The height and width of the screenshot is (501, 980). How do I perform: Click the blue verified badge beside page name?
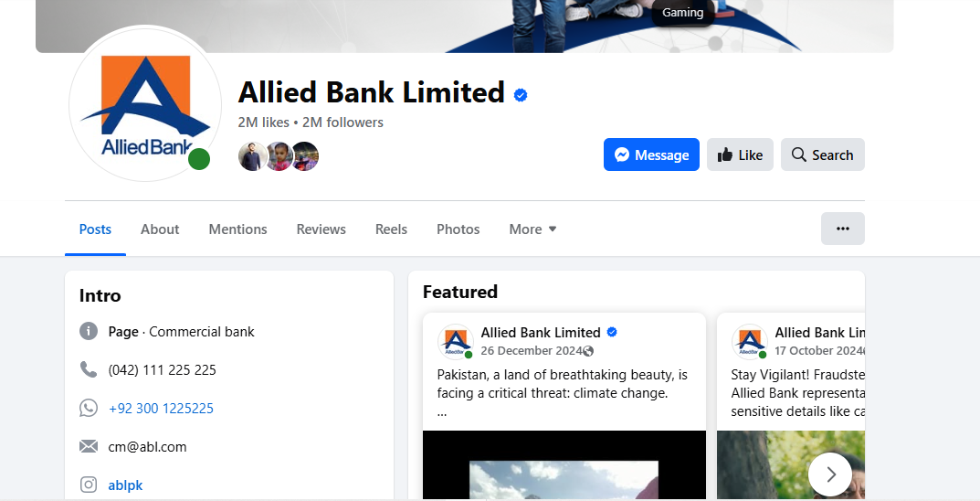click(x=521, y=94)
